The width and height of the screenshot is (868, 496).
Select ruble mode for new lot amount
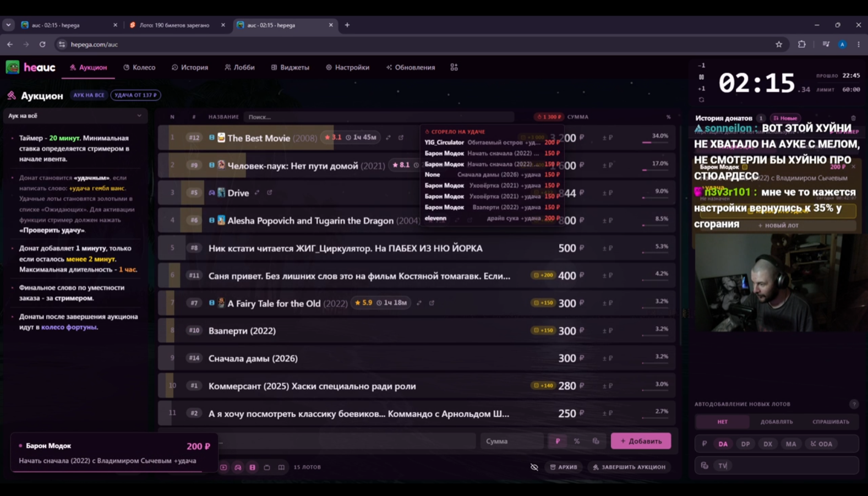558,441
